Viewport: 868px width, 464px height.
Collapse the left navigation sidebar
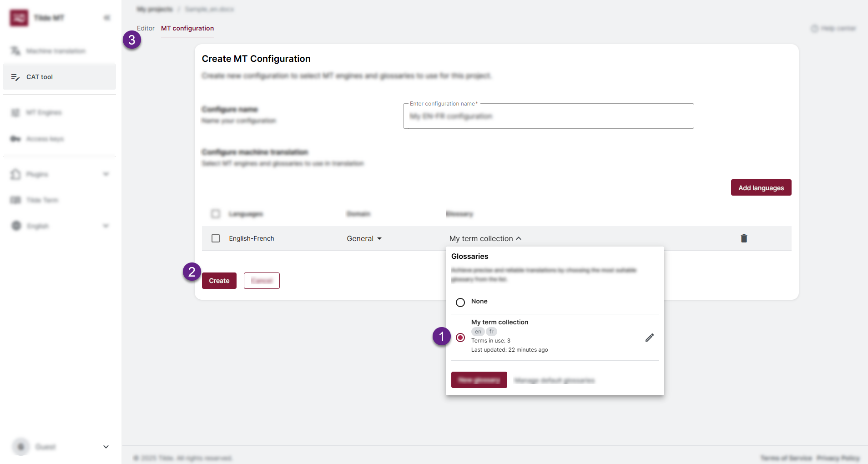tap(106, 17)
